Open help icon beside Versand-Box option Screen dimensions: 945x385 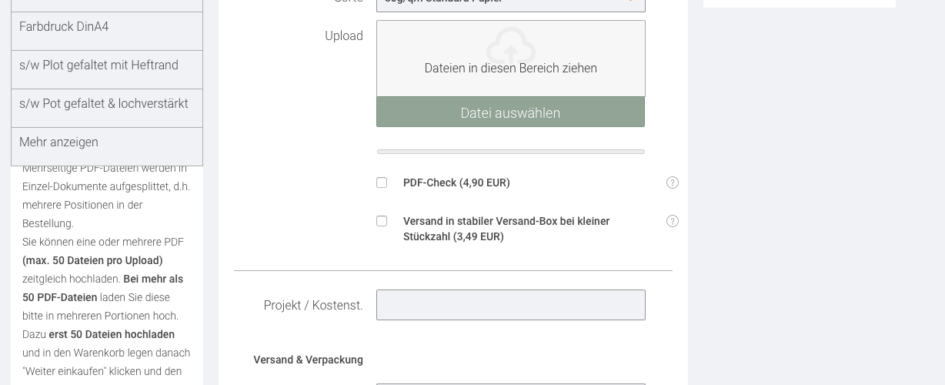672,221
